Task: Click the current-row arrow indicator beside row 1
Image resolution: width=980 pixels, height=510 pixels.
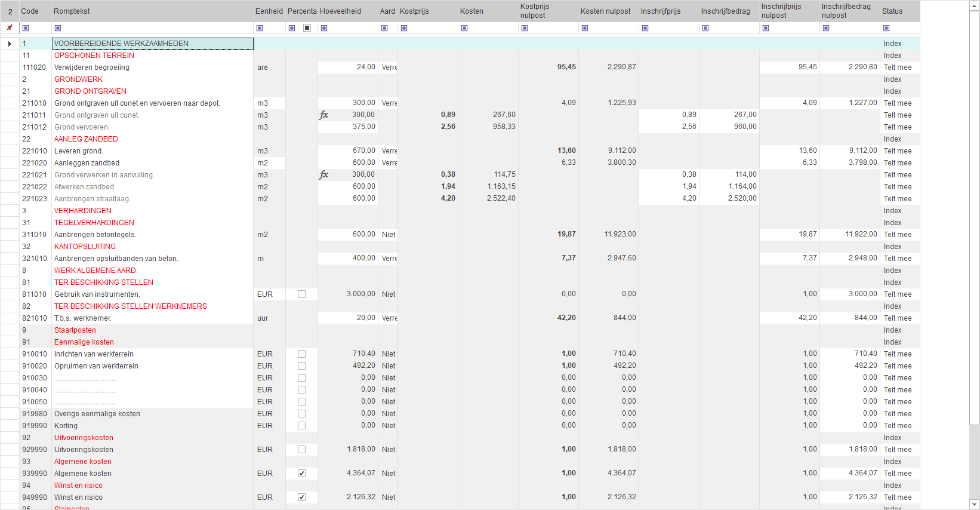Action: click(10, 44)
